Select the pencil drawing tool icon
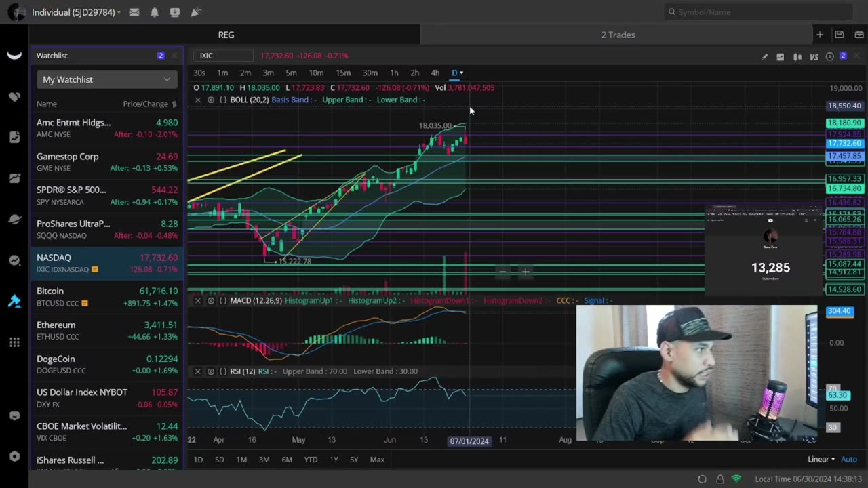Viewport: 868px width, 488px height. pos(764,57)
